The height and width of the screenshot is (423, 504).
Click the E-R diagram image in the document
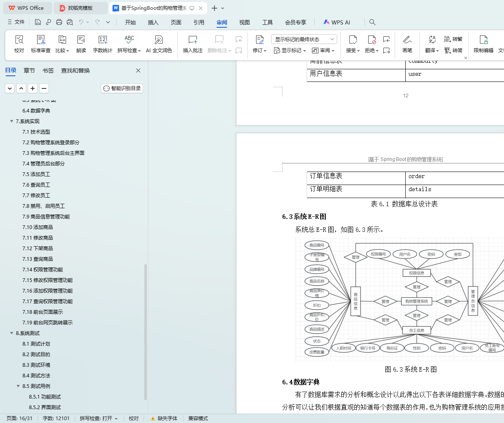click(400, 299)
